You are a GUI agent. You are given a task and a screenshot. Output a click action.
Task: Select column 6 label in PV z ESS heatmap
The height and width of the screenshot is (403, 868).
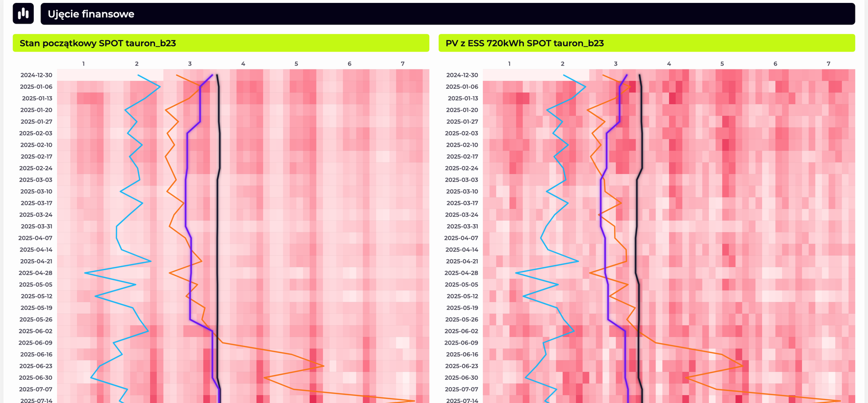point(775,64)
